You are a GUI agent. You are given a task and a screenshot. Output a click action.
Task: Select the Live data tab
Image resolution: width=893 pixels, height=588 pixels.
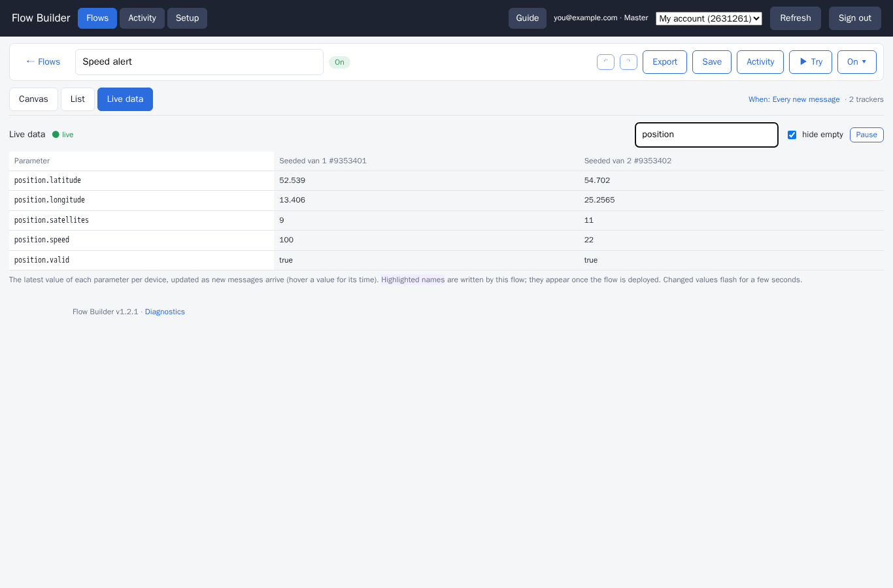125,99
